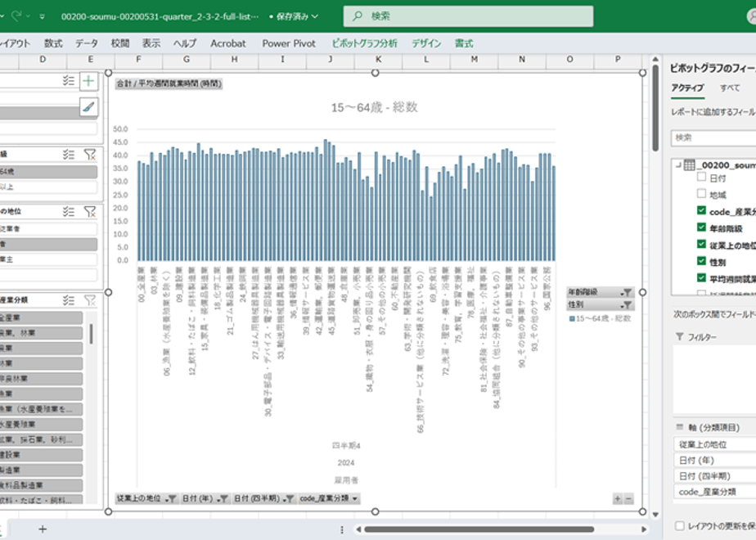Uncheck the 性別 field checkbox
This screenshot has width=756, height=540.
tap(701, 261)
